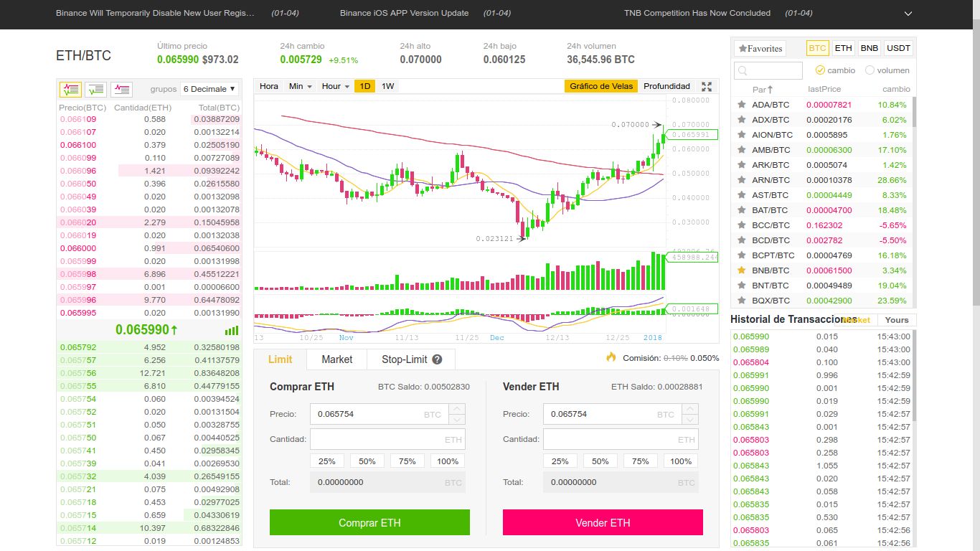
Task: Toggle favorite star for AION/BTC
Action: (x=742, y=135)
